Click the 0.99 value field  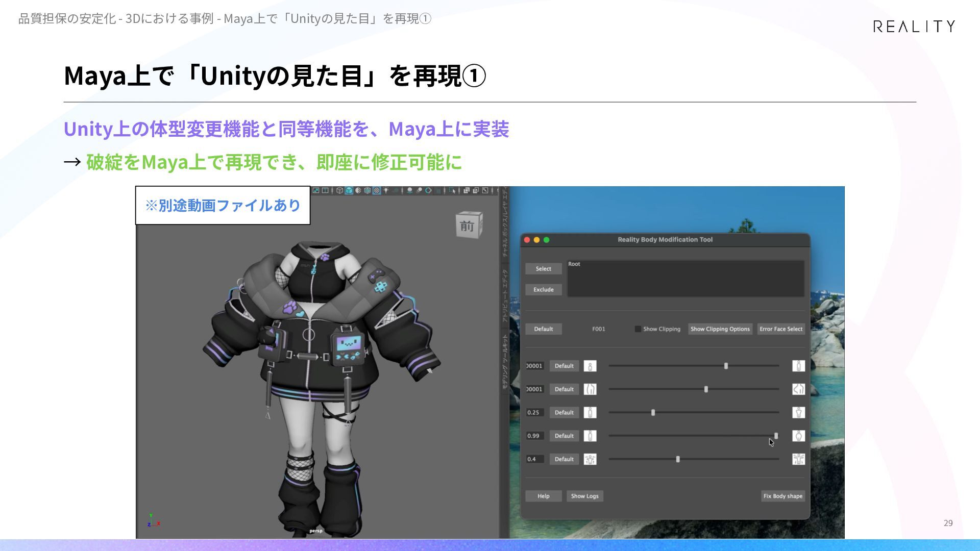pos(535,436)
